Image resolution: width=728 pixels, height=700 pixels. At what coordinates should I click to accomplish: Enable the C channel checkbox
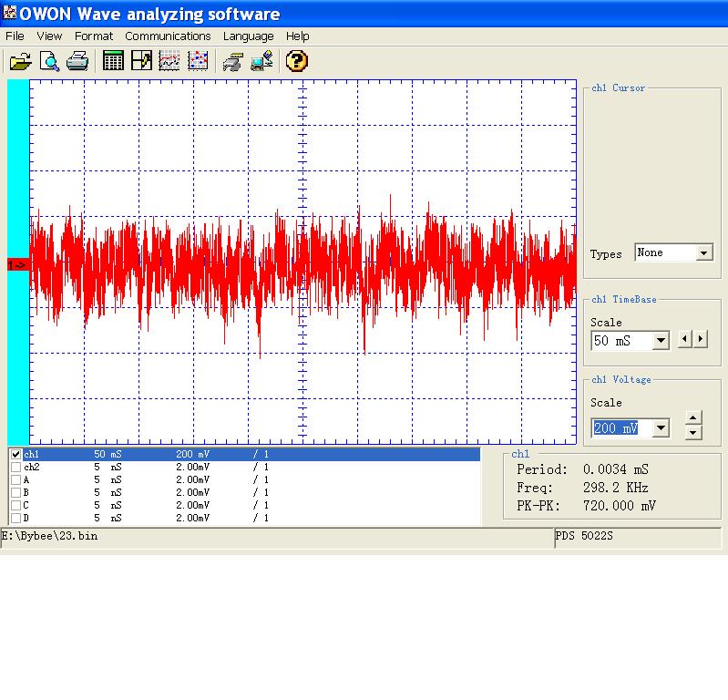coord(15,505)
